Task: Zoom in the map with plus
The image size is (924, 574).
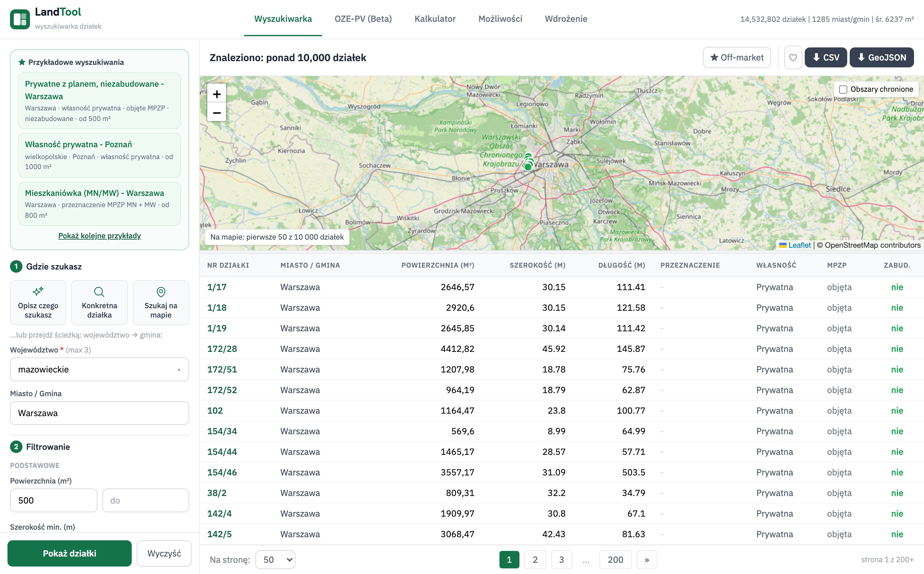Action: click(216, 94)
